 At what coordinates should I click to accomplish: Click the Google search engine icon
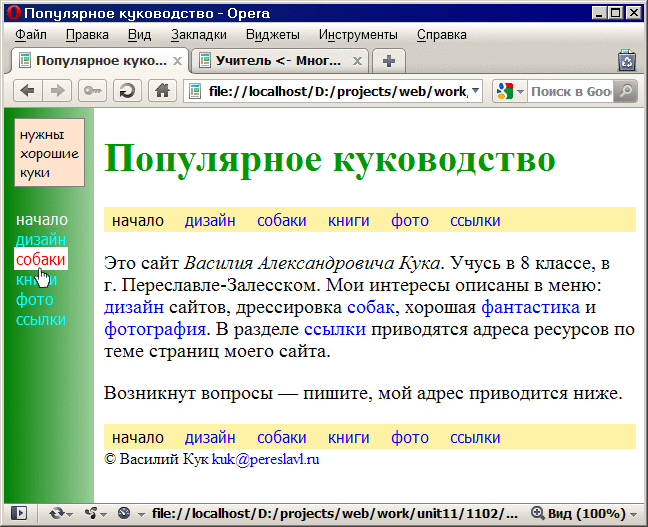(x=505, y=91)
